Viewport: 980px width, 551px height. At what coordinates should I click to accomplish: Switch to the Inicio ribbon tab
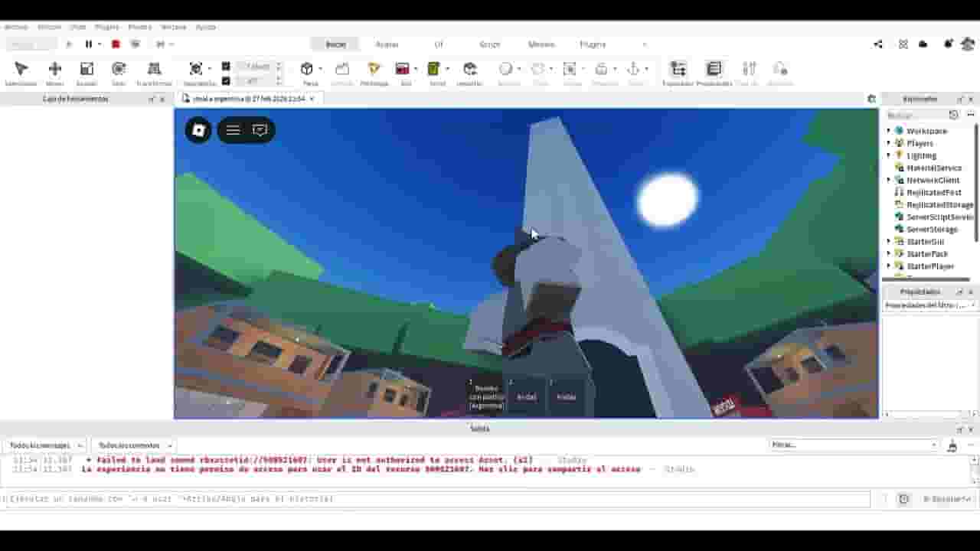tap(336, 44)
